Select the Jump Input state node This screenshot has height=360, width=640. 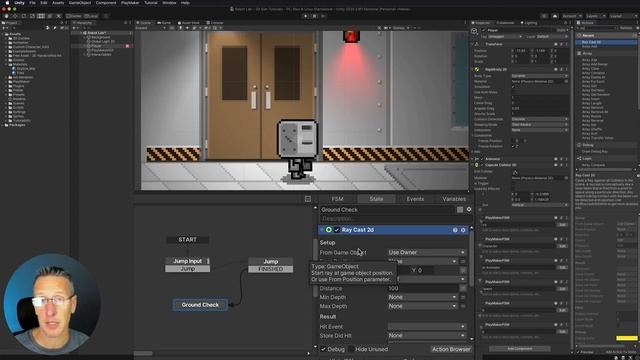coord(188,261)
